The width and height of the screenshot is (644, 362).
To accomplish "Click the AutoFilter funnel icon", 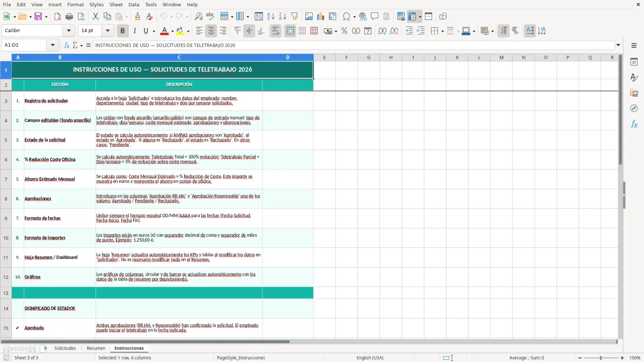I will (295, 17).
